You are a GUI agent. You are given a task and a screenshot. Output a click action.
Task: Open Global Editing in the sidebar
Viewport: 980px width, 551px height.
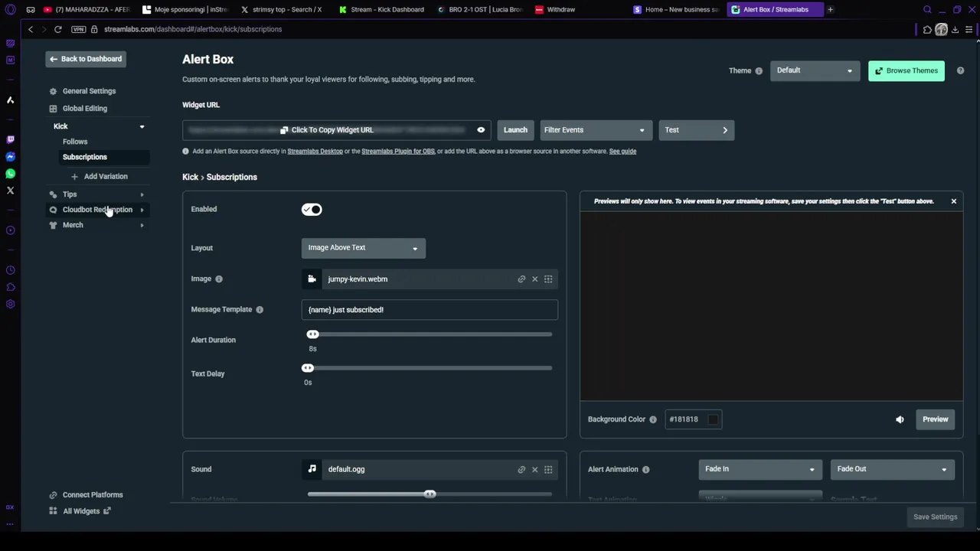(85, 109)
